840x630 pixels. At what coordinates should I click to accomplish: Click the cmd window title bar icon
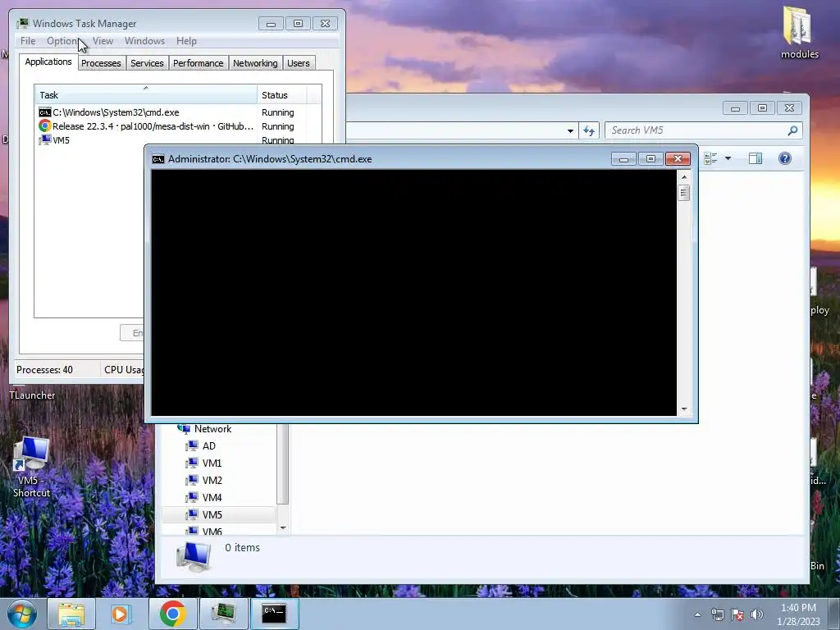158,159
